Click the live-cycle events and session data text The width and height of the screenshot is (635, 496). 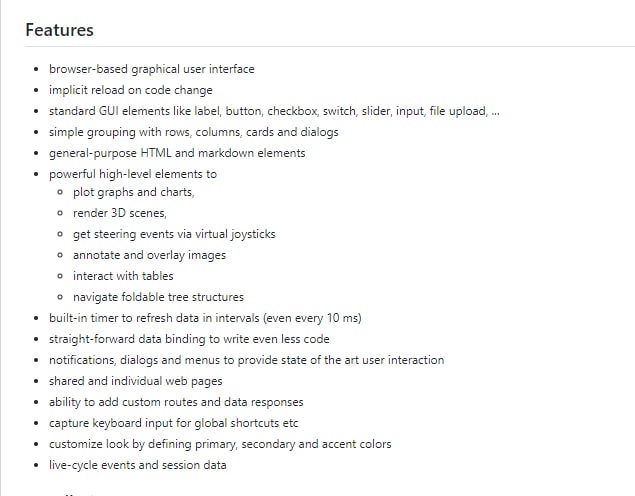pos(137,465)
